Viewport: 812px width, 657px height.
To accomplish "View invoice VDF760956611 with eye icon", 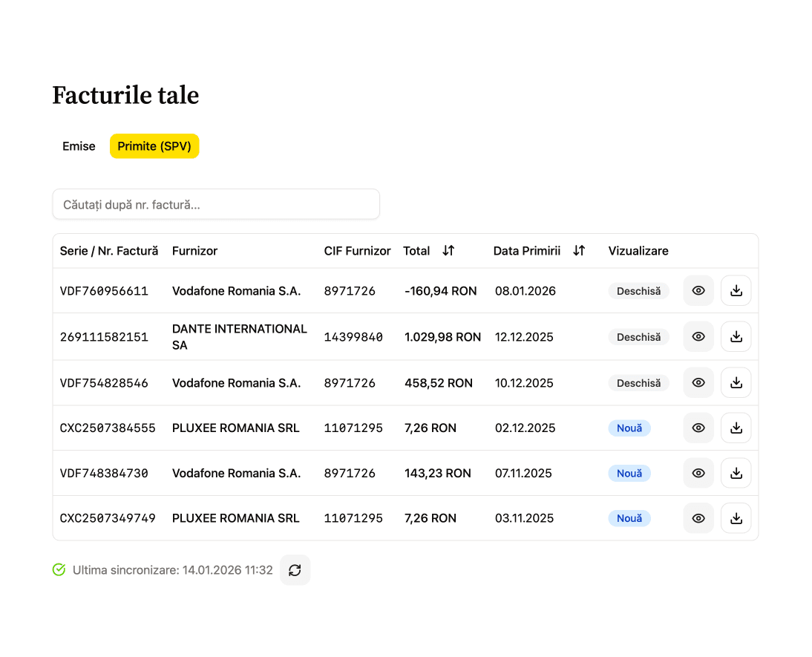I will (698, 291).
